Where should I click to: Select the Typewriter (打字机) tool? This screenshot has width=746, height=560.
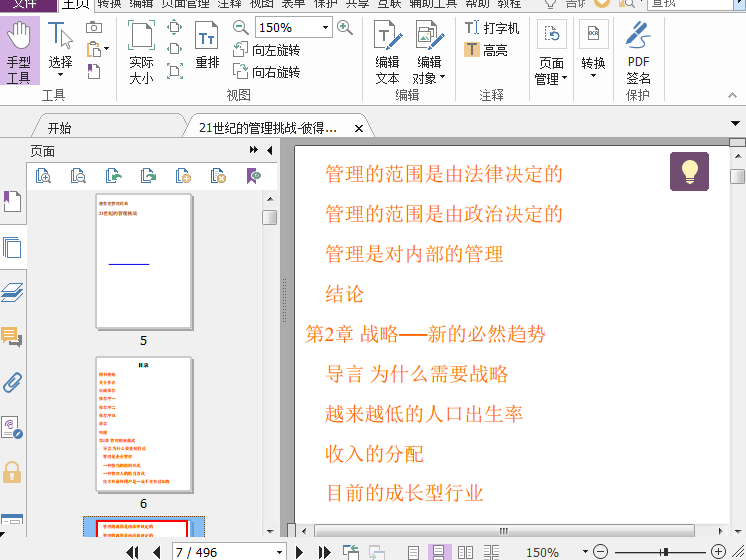[492, 28]
